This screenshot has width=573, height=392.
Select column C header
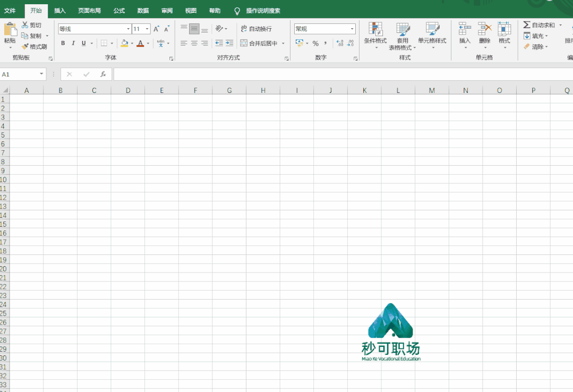94,90
